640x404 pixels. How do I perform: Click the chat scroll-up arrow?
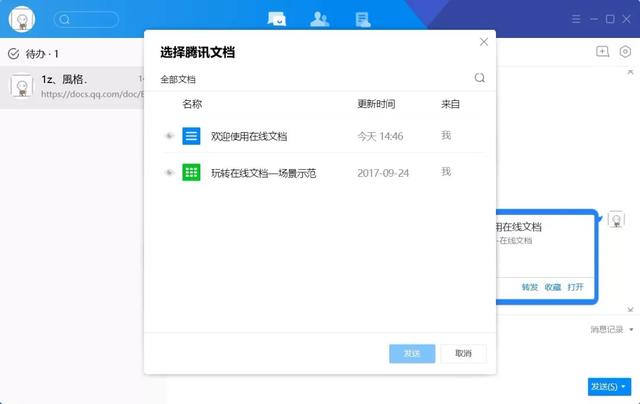click(x=631, y=72)
